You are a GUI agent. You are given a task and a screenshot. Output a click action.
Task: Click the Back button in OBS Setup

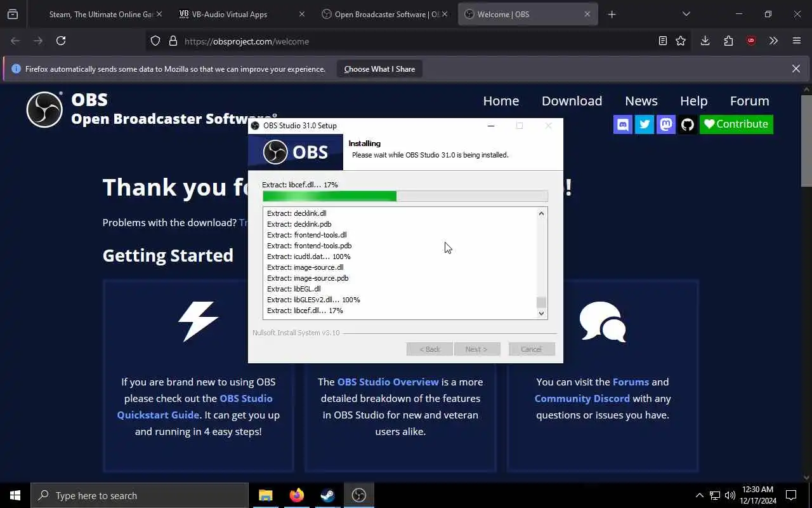[x=429, y=349]
